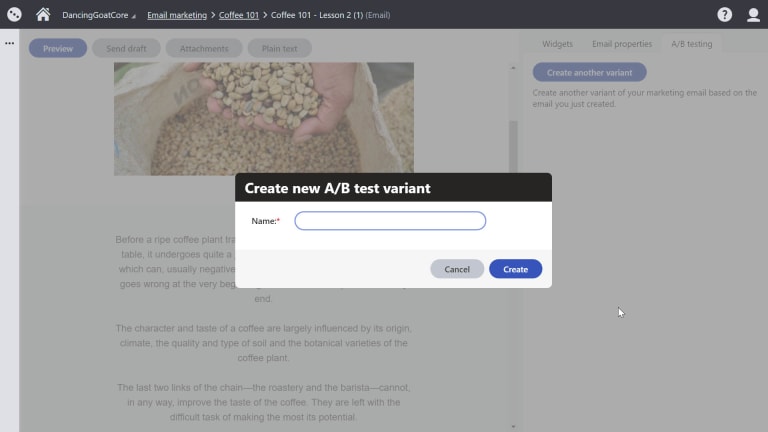Focus the variant Name input field
Screen dimensions: 768x432
coord(390,221)
